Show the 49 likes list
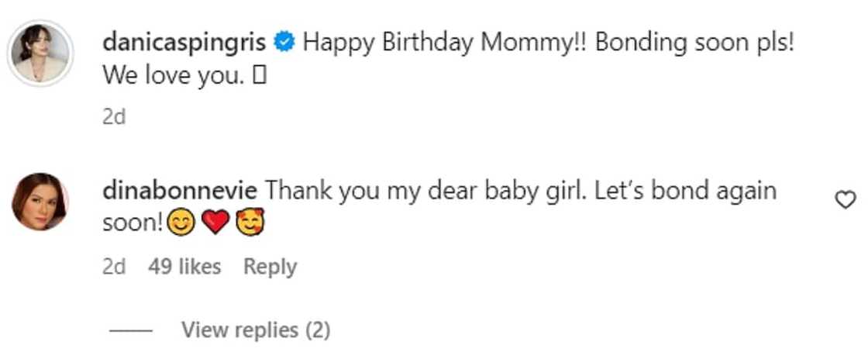The height and width of the screenshot is (359, 868). coord(184,267)
